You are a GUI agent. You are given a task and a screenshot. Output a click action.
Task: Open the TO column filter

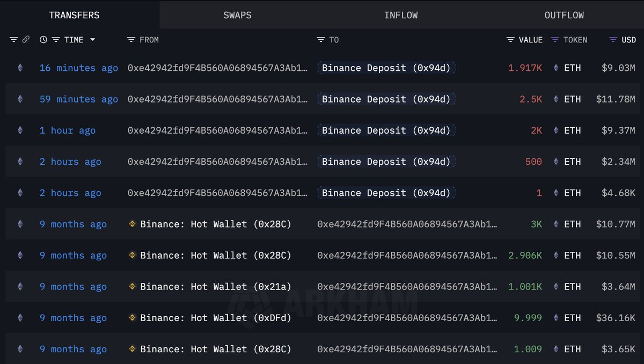[x=321, y=40]
